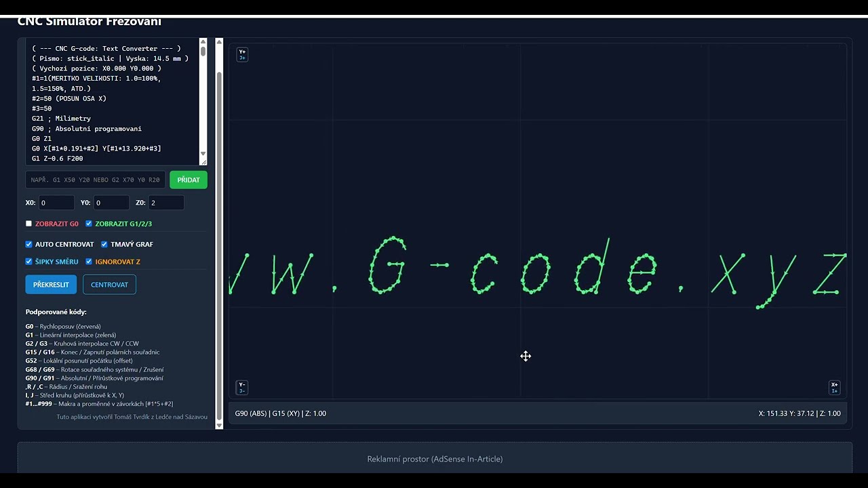
Task: Click the status text 'G90 (ABS) | G15 (XY) | Z: 1.00'
Action: pyautogui.click(x=281, y=413)
